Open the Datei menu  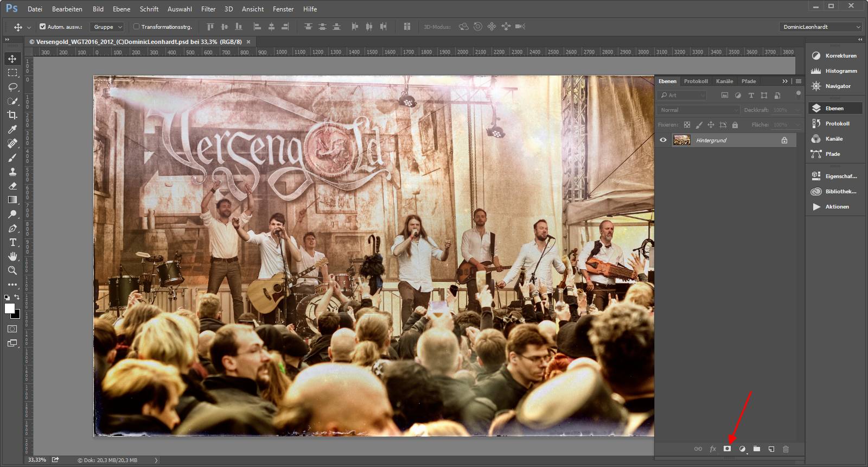click(35, 9)
